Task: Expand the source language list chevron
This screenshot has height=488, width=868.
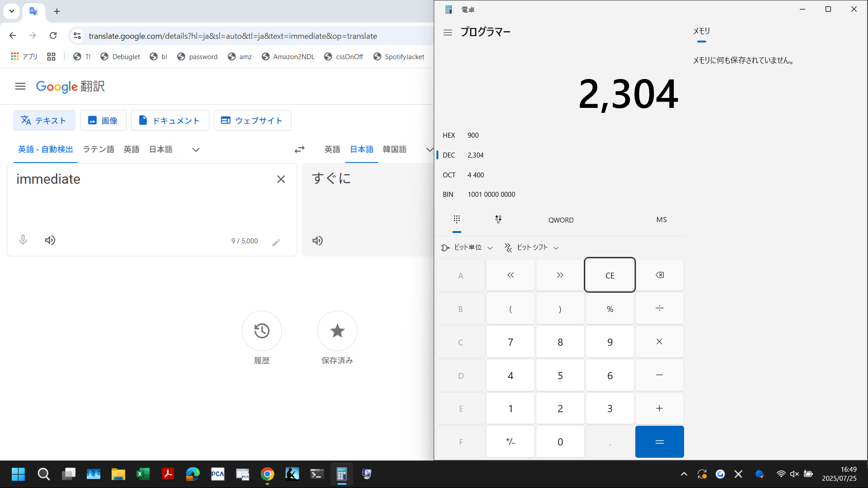Action: (196, 149)
